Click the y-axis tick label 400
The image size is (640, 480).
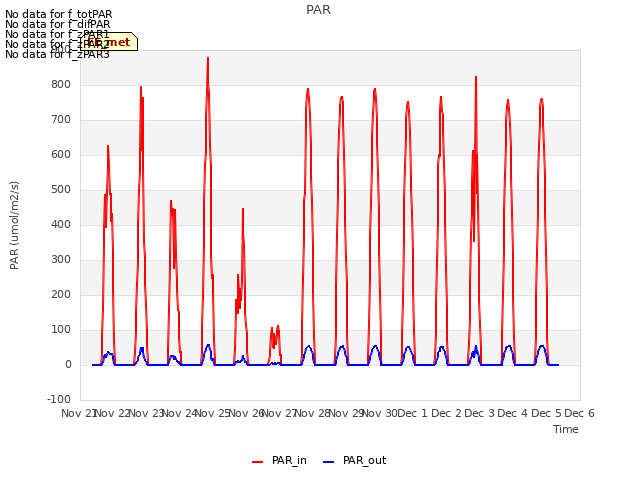[x=61, y=224]
